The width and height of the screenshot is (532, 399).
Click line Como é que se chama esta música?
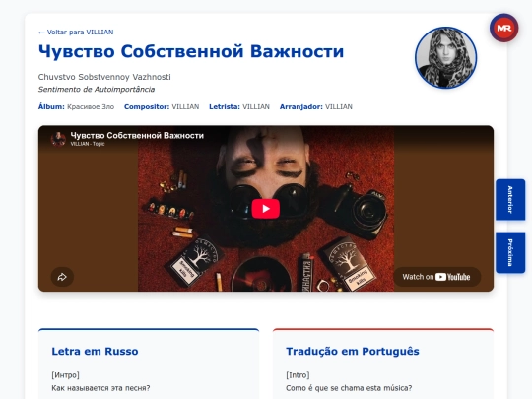349,388
